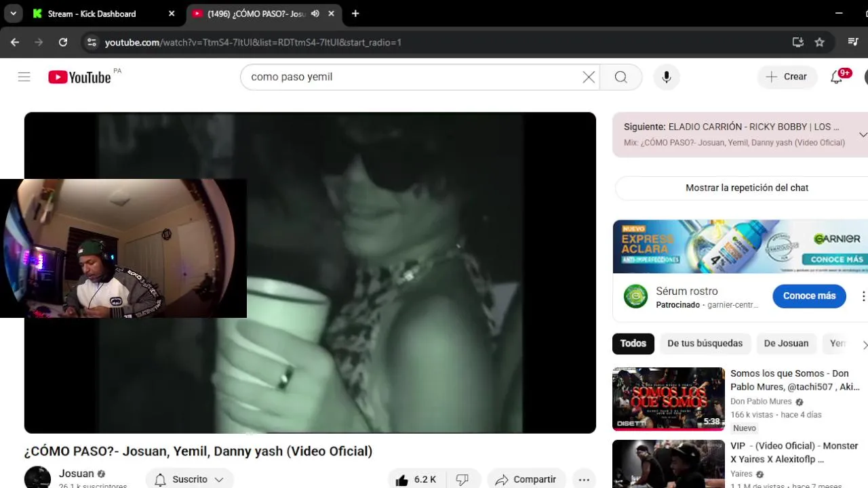Select the De Josuan chip
Screen dimensions: 868x488
(786, 344)
